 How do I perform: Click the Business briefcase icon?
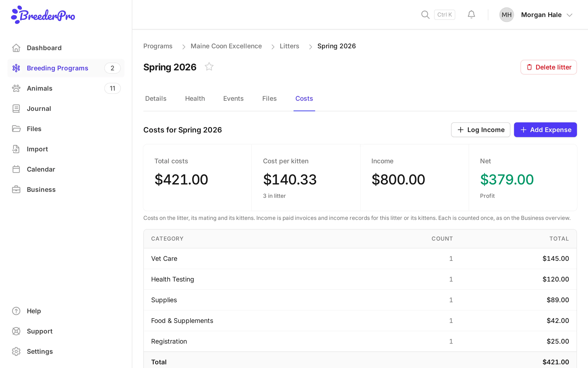pyautogui.click(x=16, y=189)
